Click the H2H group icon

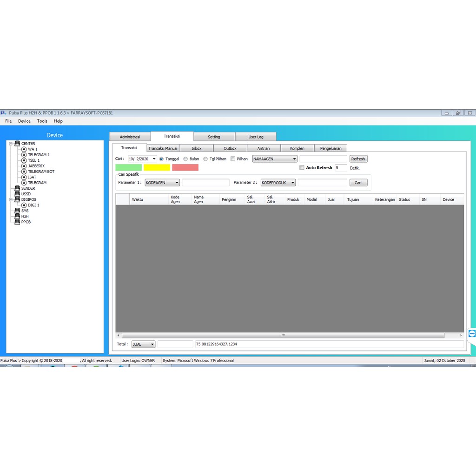pos(17,216)
